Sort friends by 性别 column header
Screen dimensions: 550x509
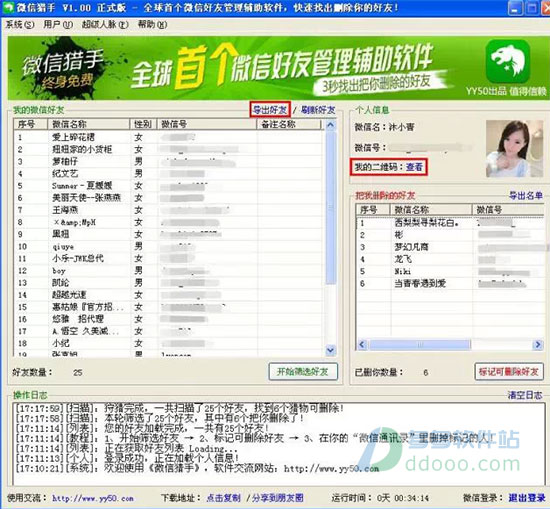[144, 124]
